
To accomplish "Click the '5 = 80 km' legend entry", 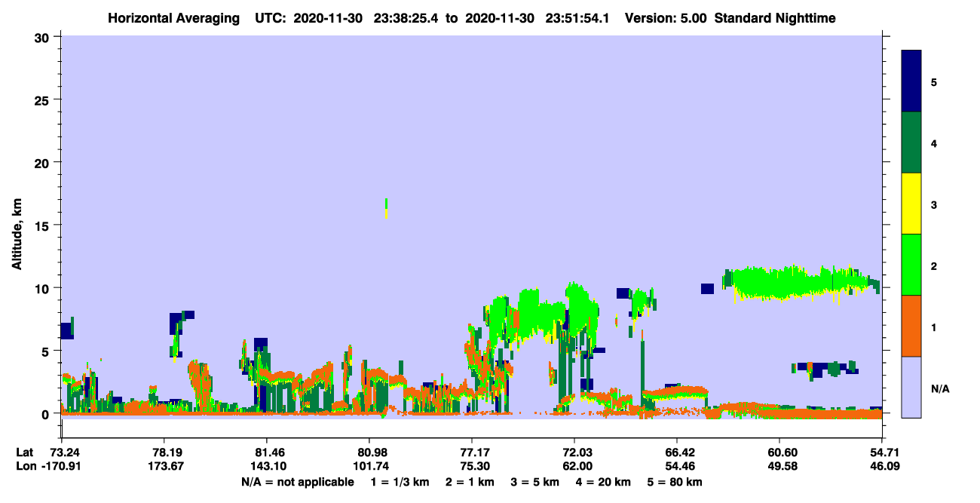I will pyautogui.click(x=675, y=482).
